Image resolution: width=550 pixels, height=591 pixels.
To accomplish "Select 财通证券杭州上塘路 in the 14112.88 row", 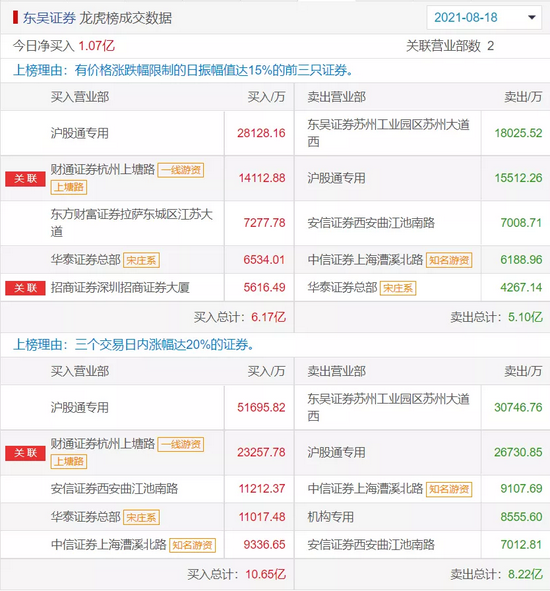I will [x=103, y=170].
